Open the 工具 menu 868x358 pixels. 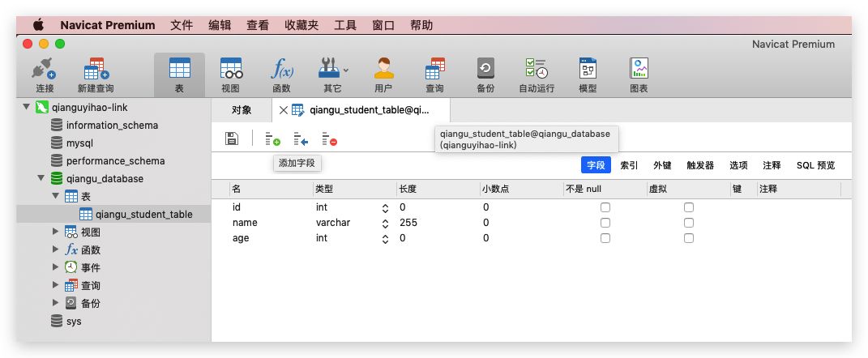coord(345,25)
